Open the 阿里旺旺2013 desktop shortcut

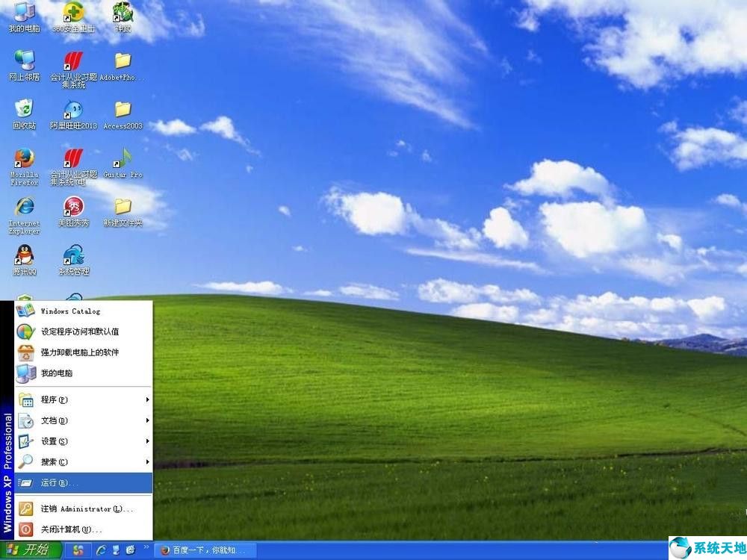[x=73, y=115]
